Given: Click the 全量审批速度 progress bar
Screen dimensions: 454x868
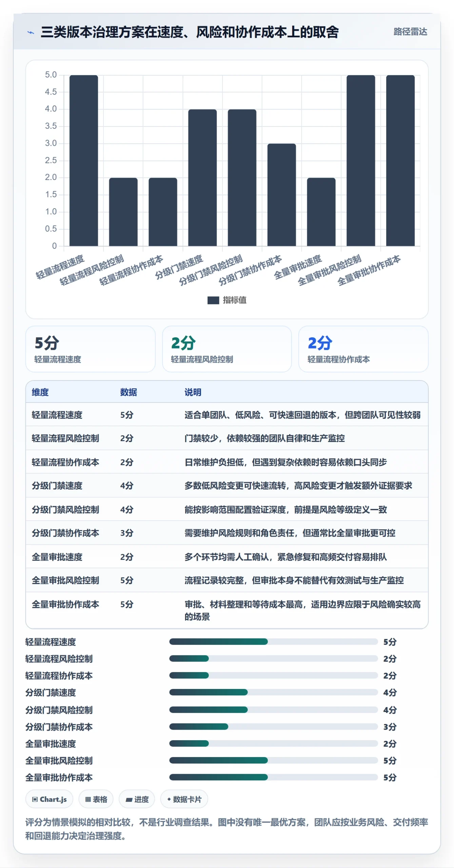Looking at the screenshot, I should [x=274, y=743].
